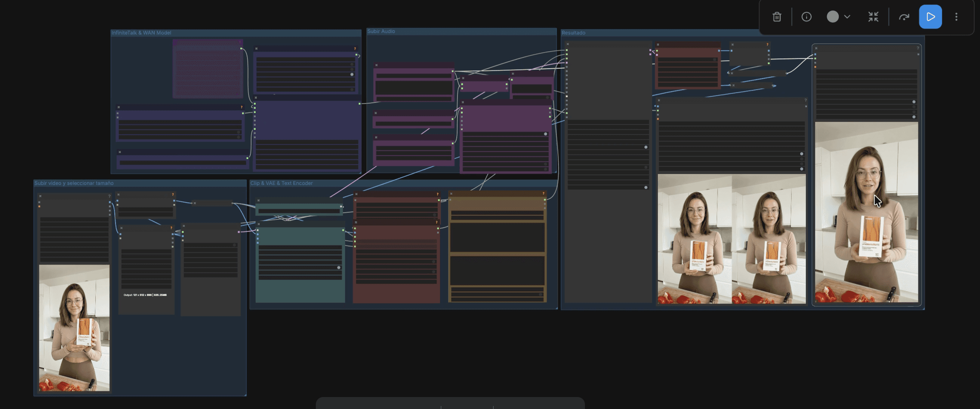Delete the selected node with the trash icon
The height and width of the screenshot is (409, 980).
tap(776, 17)
